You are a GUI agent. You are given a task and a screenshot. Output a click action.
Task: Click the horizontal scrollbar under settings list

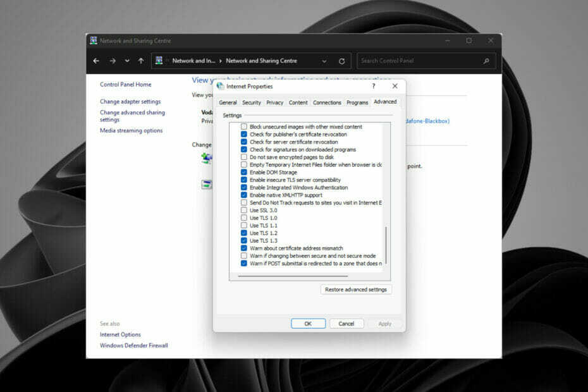coord(293,276)
